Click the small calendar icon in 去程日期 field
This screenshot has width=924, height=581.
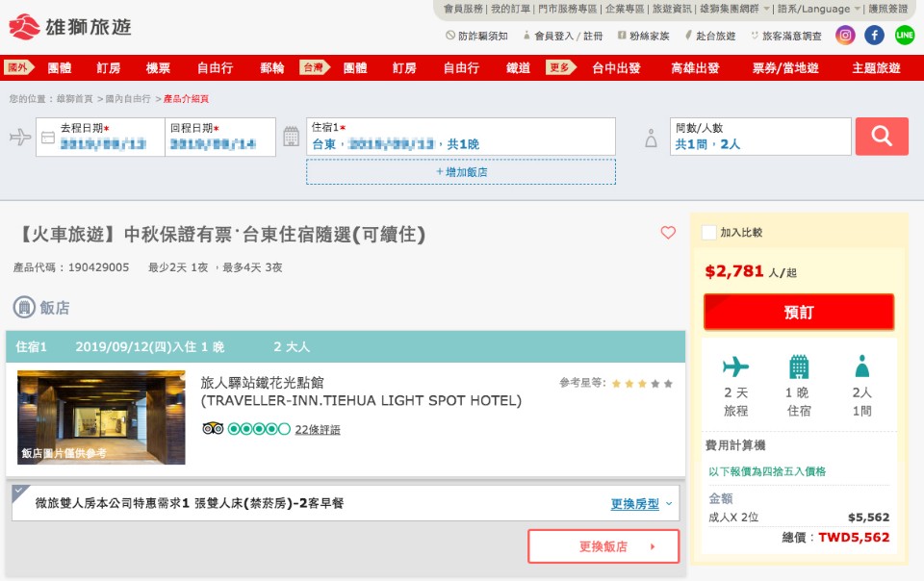(x=48, y=138)
